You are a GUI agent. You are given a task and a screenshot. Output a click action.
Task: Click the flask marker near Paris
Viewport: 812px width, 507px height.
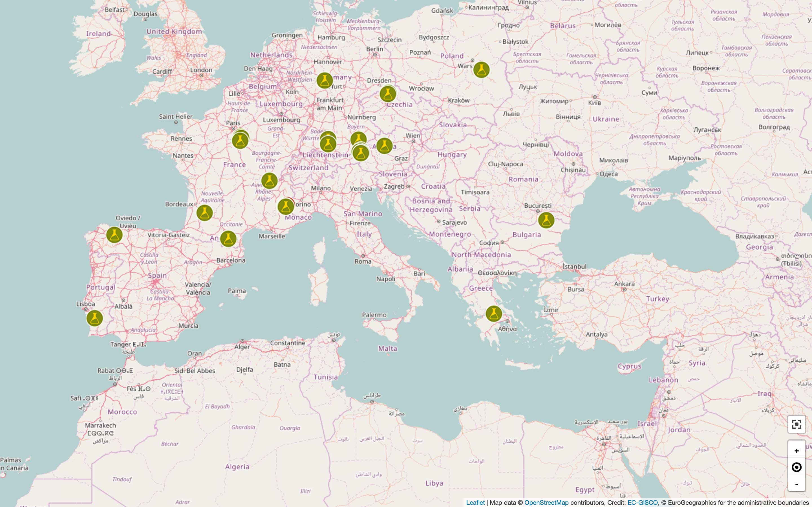pos(240,141)
